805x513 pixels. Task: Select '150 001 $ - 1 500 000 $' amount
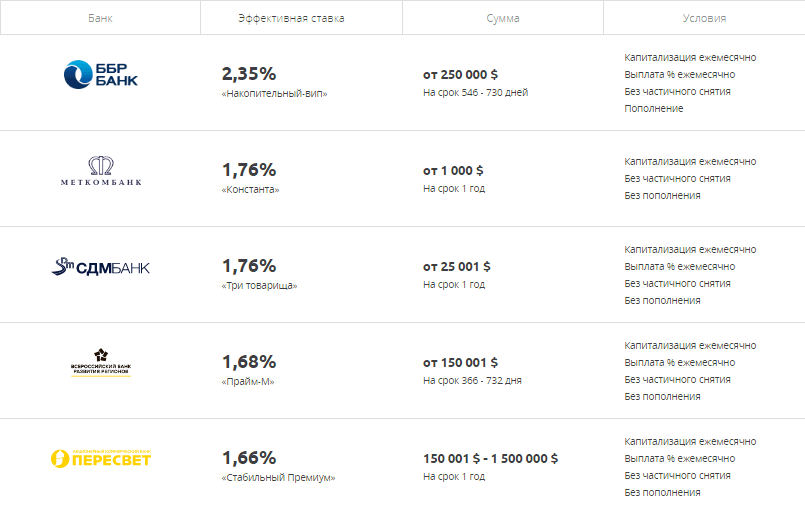[490, 459]
